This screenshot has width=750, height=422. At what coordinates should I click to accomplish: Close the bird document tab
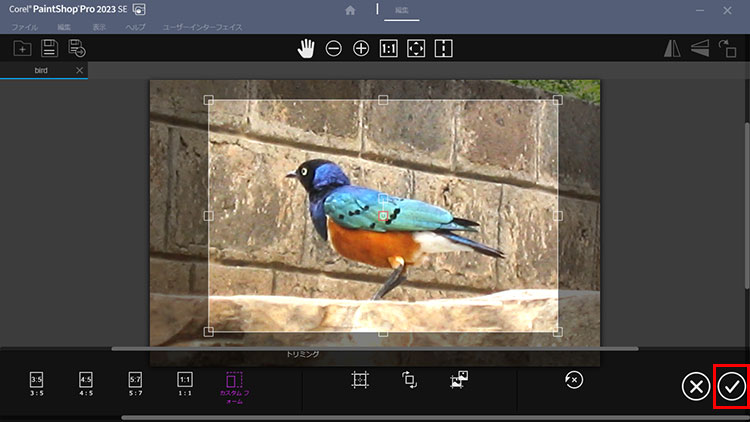pyautogui.click(x=80, y=71)
